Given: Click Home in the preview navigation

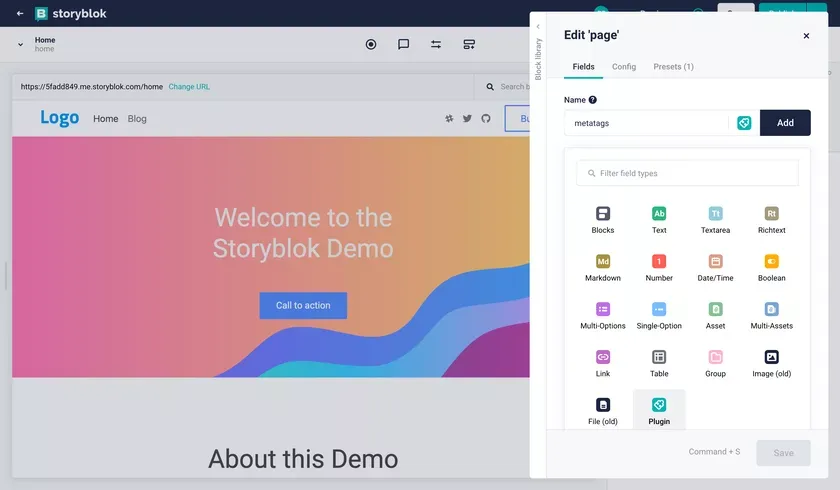Looking at the screenshot, I should point(106,118).
